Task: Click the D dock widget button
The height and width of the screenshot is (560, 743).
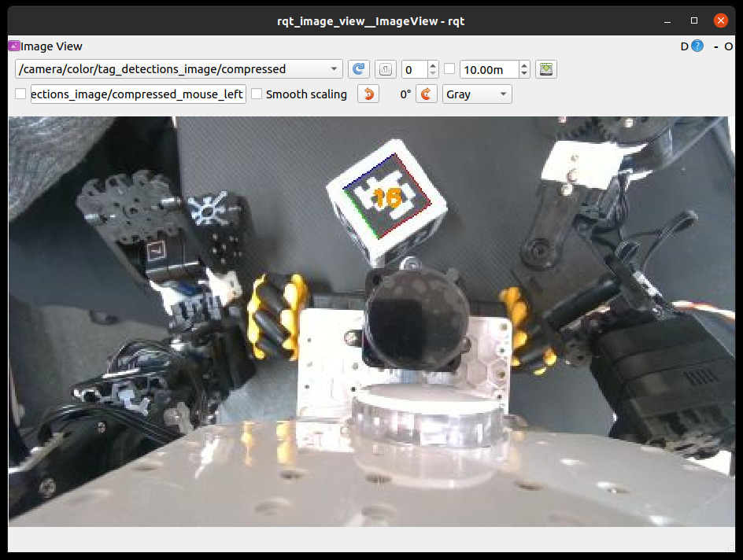Action: (684, 46)
